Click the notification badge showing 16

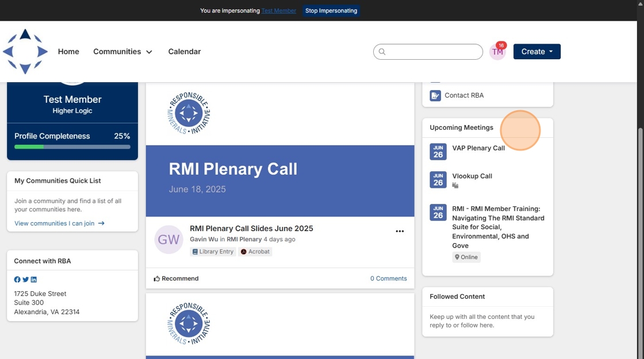[501, 45]
